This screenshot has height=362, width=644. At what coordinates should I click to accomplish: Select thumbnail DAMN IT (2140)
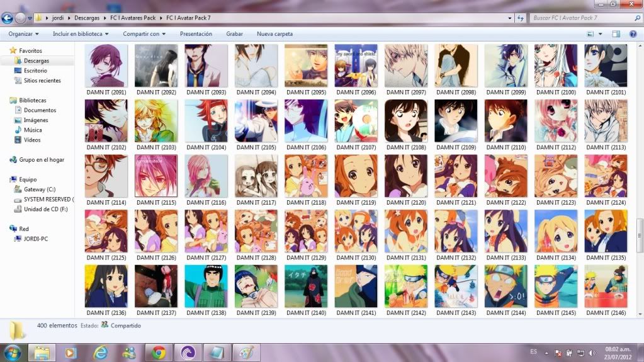tap(306, 290)
